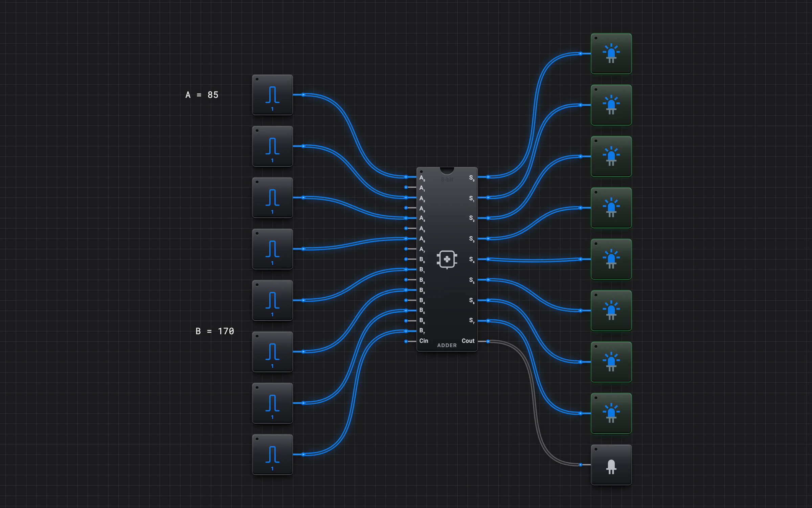Select the LED connected to output S0
This screenshot has height=508, width=812.
(x=611, y=54)
